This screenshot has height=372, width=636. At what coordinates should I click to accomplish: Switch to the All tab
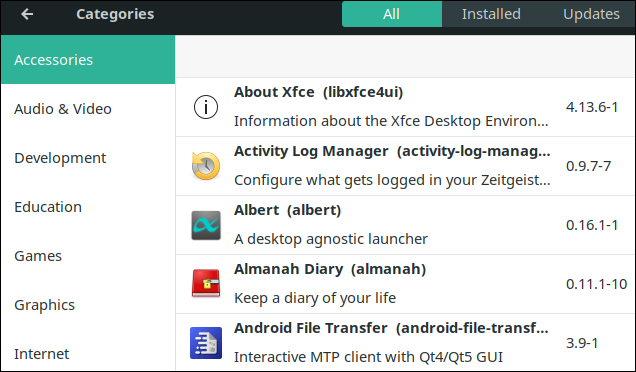(x=391, y=14)
